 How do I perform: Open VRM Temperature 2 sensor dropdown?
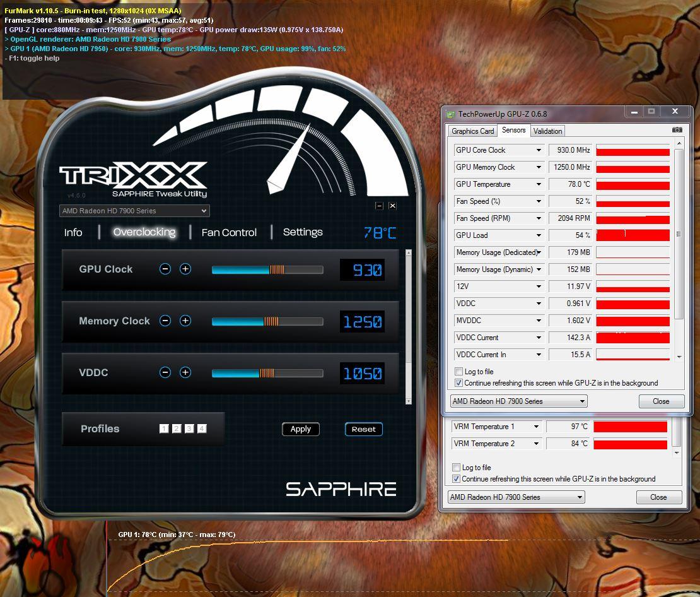coord(536,444)
